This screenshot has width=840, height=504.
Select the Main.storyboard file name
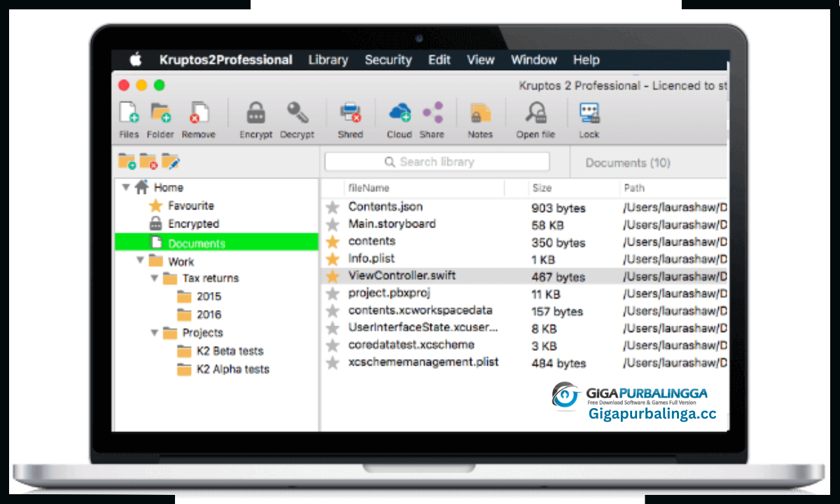pyautogui.click(x=392, y=224)
